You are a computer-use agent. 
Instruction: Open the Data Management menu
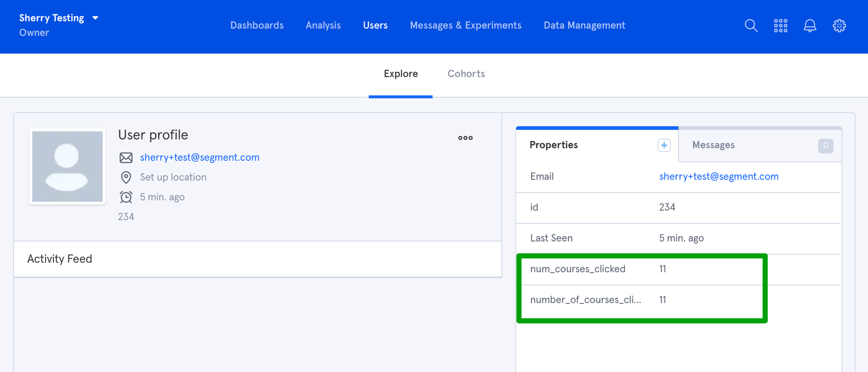point(584,26)
